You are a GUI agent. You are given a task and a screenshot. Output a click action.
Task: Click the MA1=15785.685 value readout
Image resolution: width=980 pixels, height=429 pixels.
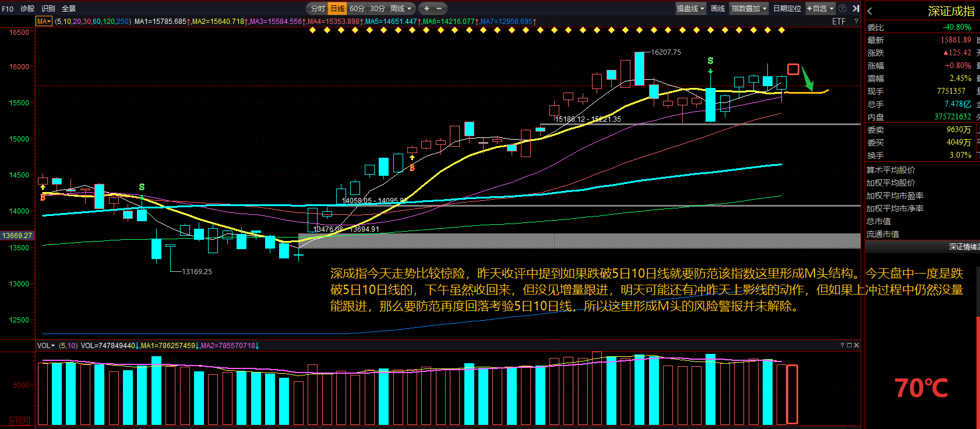[x=163, y=21]
